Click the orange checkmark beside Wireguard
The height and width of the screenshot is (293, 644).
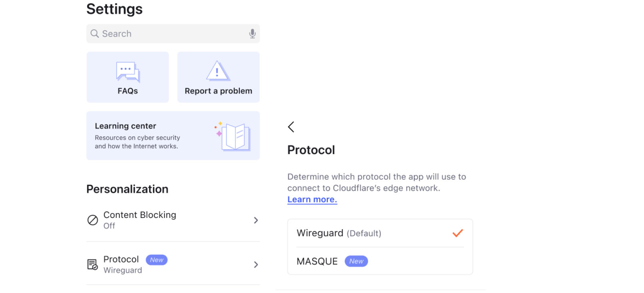tap(458, 233)
